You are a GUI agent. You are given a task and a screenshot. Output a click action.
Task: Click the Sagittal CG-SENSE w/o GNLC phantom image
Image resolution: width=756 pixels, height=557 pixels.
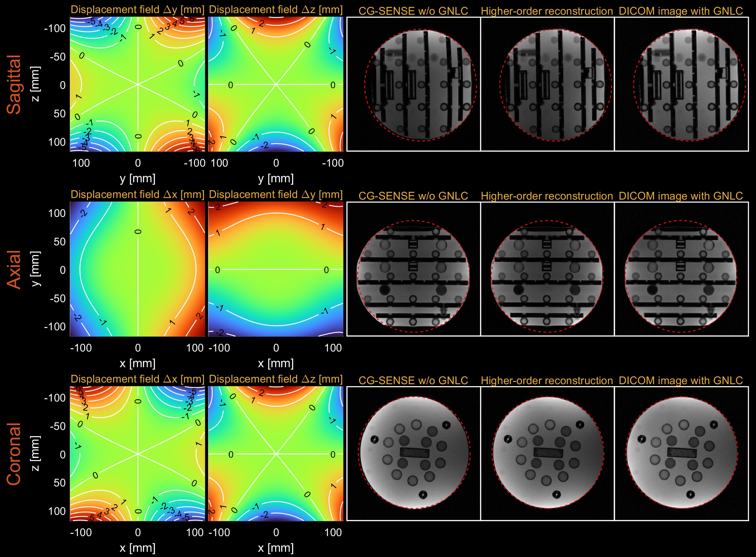413,84
